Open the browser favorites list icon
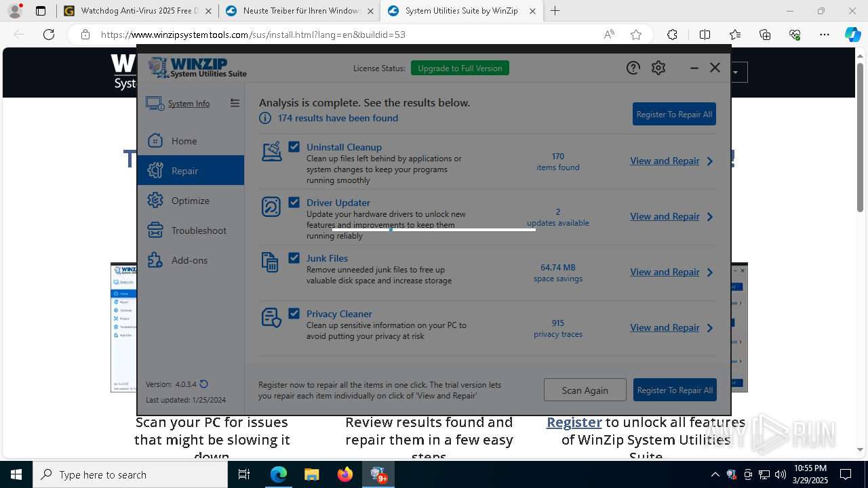This screenshot has height=488, width=868. click(x=735, y=35)
